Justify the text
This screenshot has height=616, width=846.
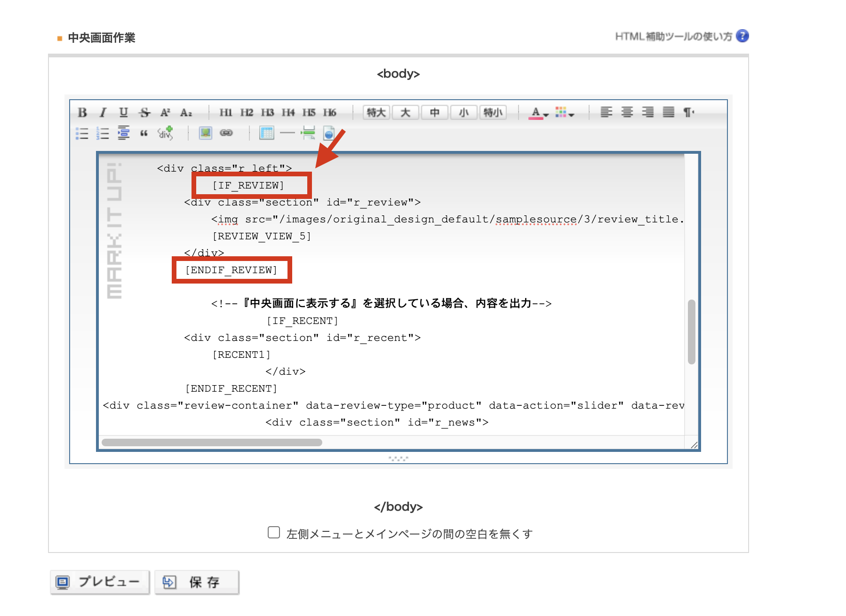(668, 112)
